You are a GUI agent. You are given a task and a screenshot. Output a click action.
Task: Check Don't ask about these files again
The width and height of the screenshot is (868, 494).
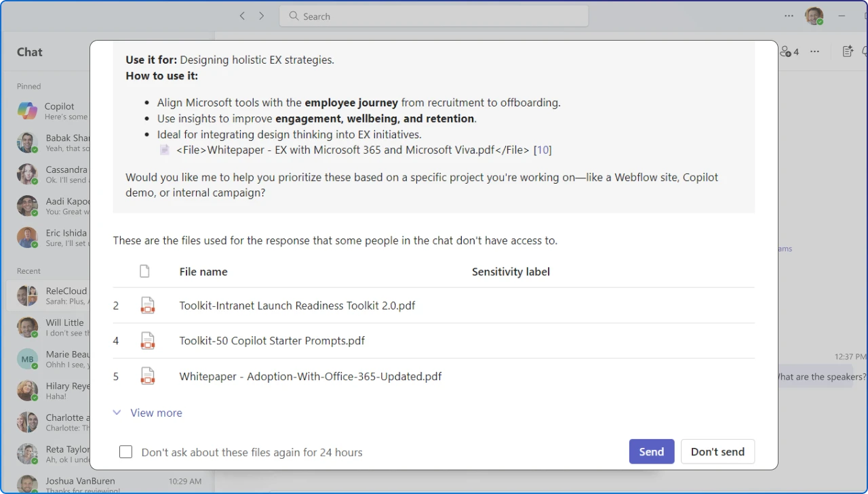(125, 452)
